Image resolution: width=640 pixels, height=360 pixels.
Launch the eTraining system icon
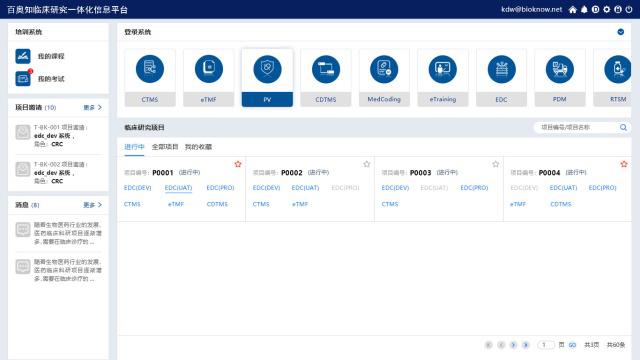443,69
